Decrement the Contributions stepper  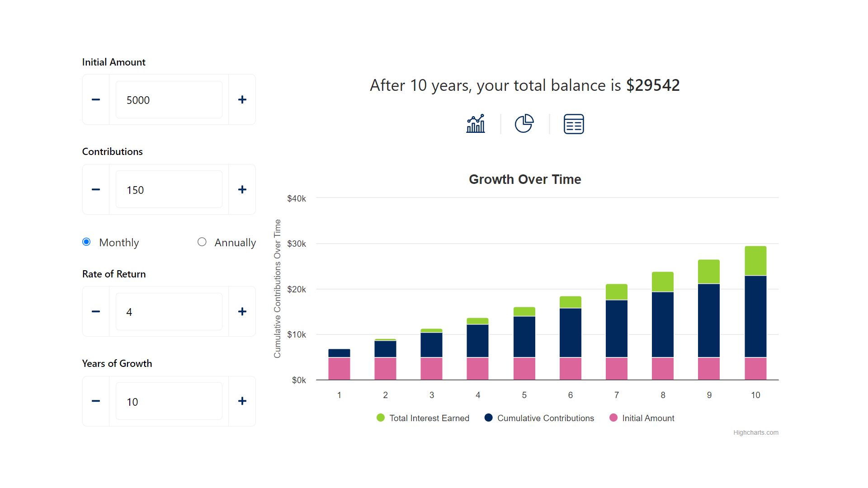pos(96,189)
